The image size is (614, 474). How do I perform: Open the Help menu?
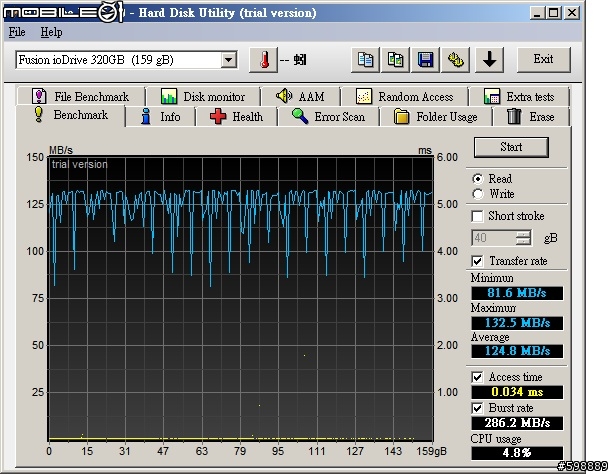[x=51, y=32]
